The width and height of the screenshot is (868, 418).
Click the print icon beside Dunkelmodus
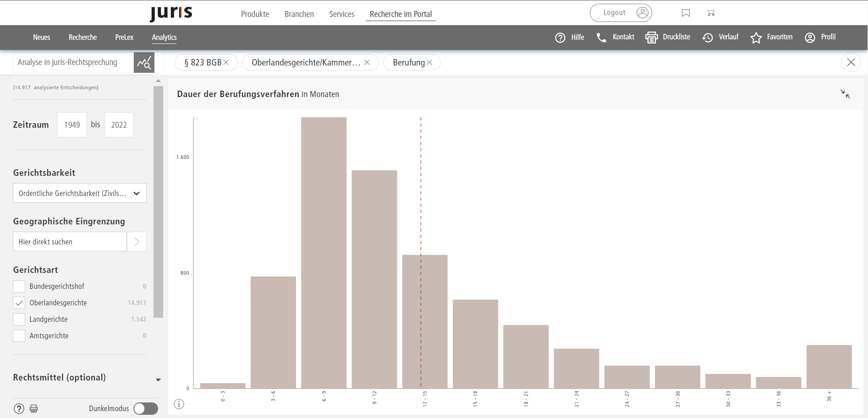point(34,408)
